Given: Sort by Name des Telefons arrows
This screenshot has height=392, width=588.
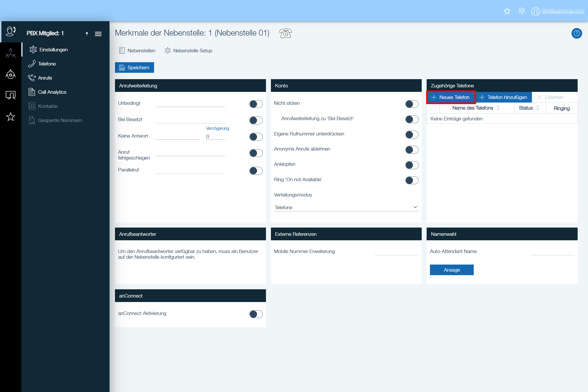Looking at the screenshot, I should 498,108.
